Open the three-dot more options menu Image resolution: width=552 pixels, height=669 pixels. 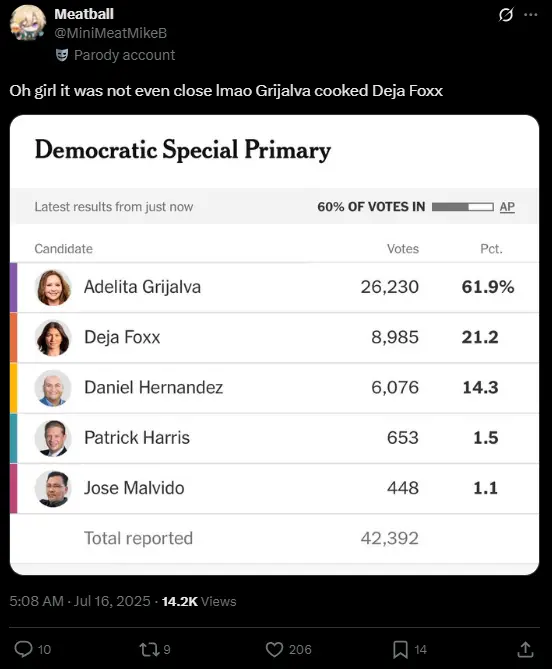531,15
